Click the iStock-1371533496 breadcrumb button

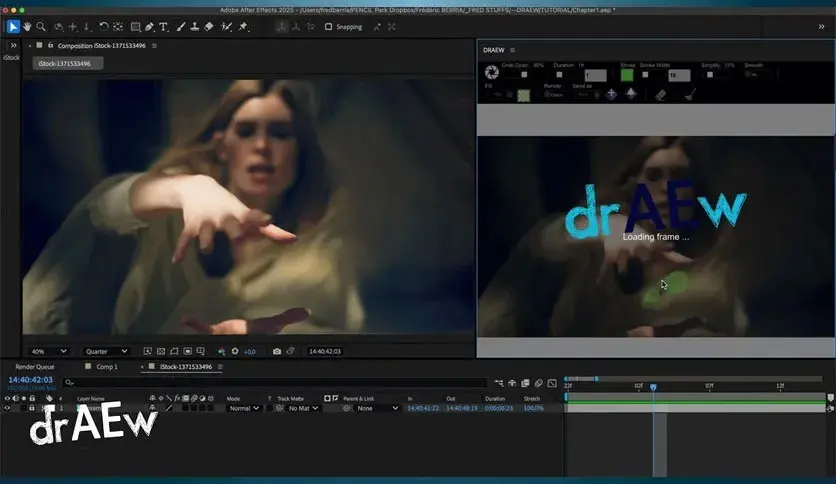click(68, 63)
